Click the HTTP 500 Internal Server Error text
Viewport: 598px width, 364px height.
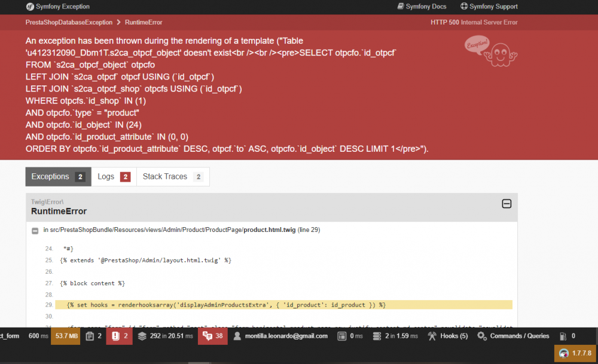click(474, 23)
